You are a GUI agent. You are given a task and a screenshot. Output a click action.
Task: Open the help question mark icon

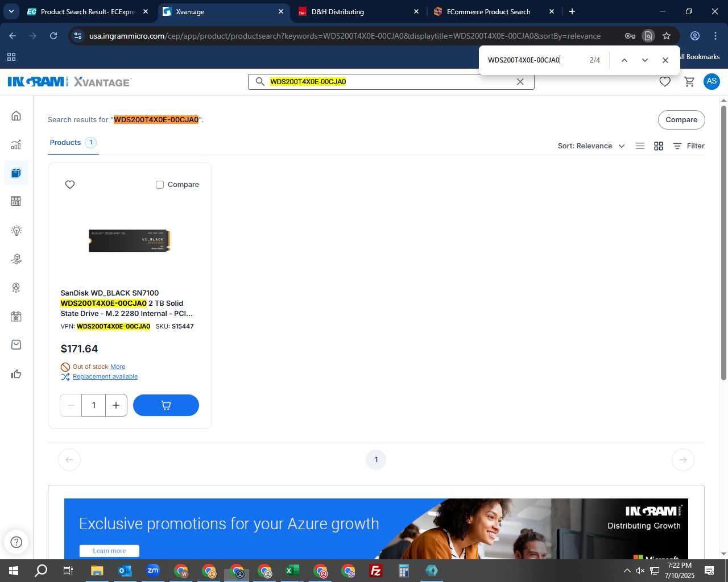(x=16, y=542)
